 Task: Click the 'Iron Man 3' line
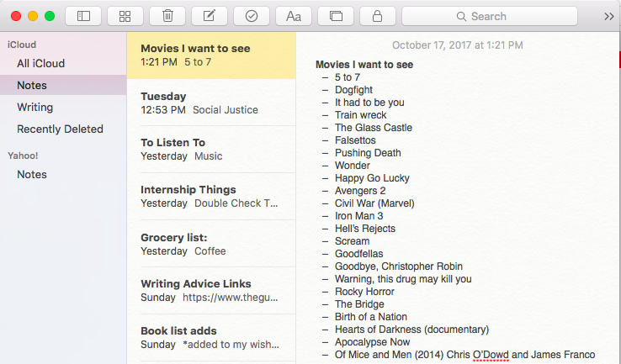pos(358,216)
